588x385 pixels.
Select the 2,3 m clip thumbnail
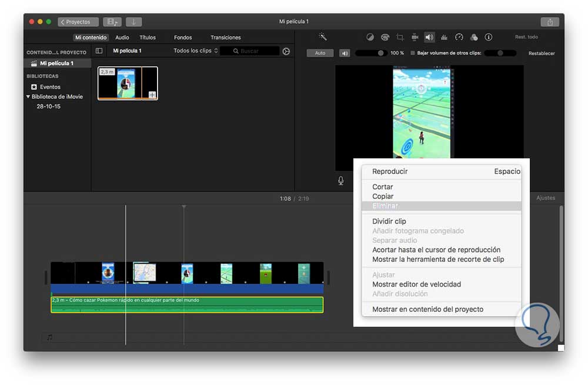tap(128, 83)
